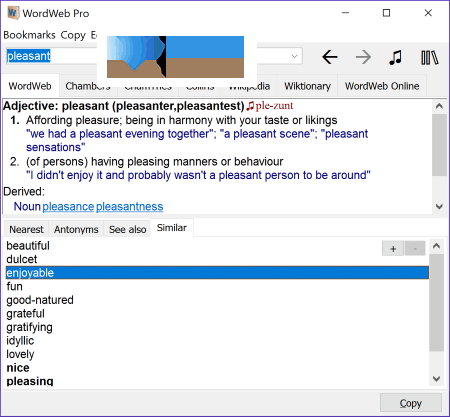Viewport: 450px width, 417px height.
Task: Click the ple-zunt pronunciation text
Action: 274,106
